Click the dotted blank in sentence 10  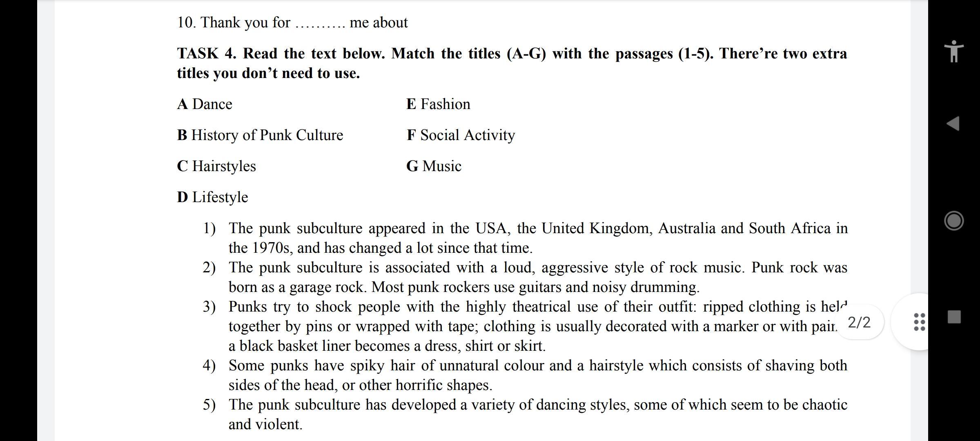pyautogui.click(x=320, y=24)
